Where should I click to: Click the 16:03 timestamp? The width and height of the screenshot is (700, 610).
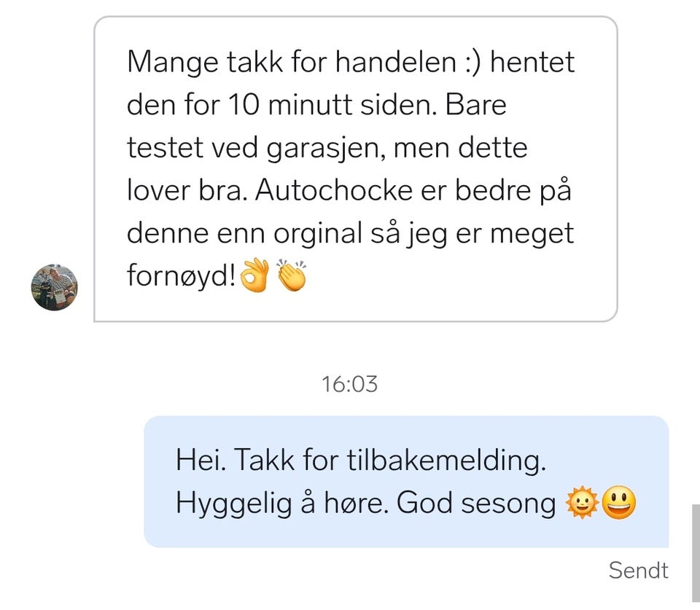pyautogui.click(x=349, y=384)
